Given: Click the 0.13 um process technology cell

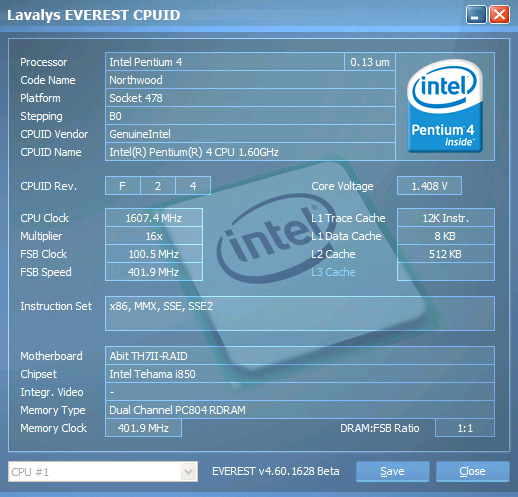Looking at the screenshot, I should [370, 62].
